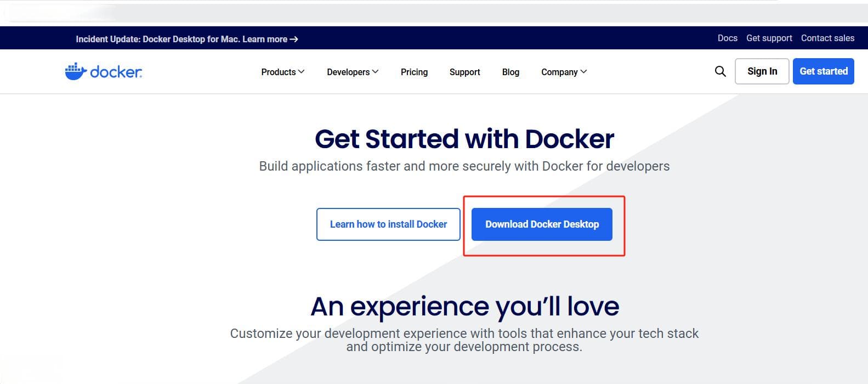Open the Blog link in navigation
Image resolution: width=868 pixels, height=384 pixels.
pos(510,72)
